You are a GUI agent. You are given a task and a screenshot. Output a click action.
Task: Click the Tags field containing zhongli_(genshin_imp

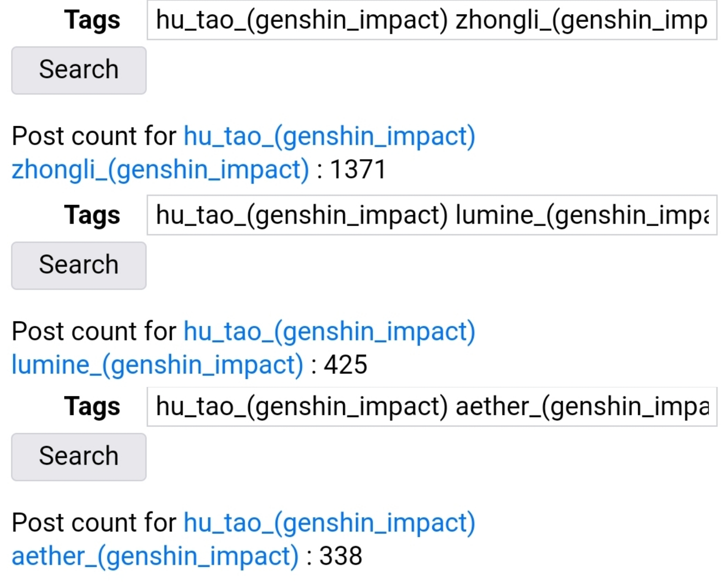point(431,20)
